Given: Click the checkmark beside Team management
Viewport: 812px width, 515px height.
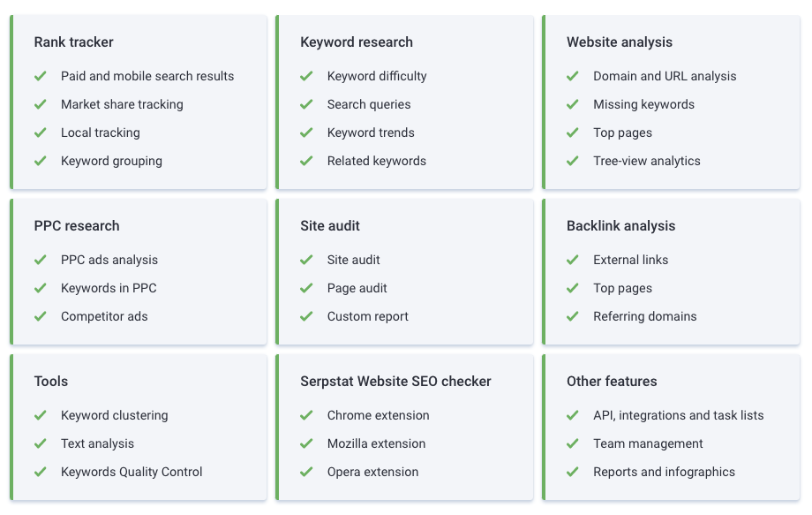Looking at the screenshot, I should point(573,443).
